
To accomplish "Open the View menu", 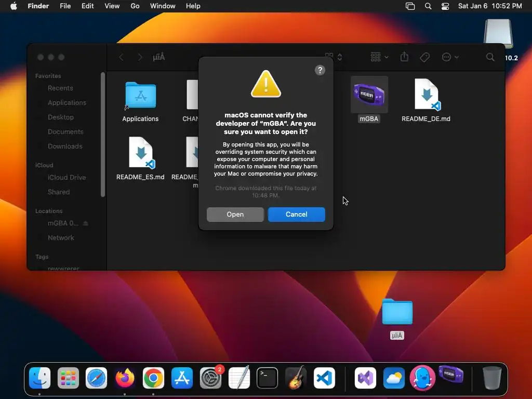I will click(x=112, y=6).
